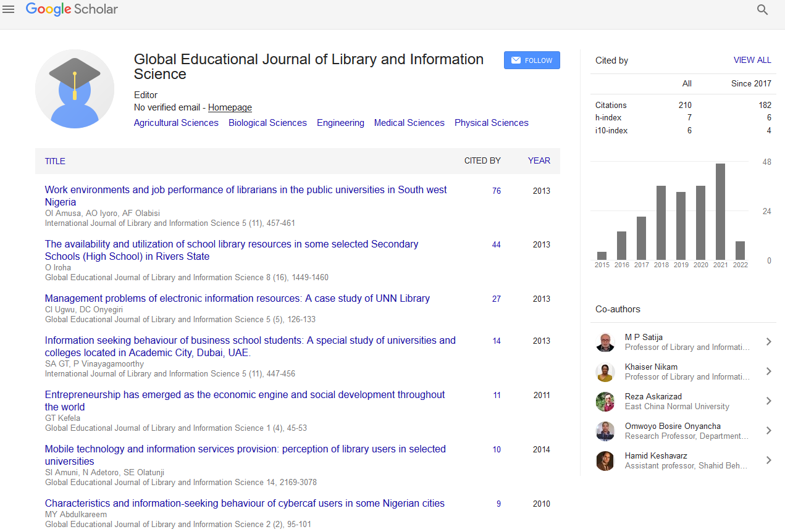The height and width of the screenshot is (532, 785).
Task: Sort articles by Year column header
Action: point(539,160)
